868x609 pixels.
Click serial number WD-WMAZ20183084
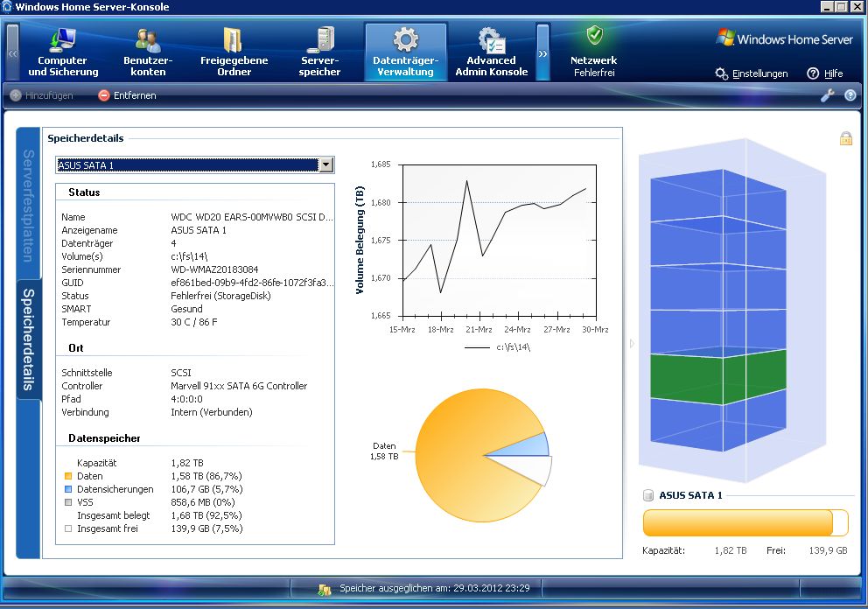tap(214, 269)
